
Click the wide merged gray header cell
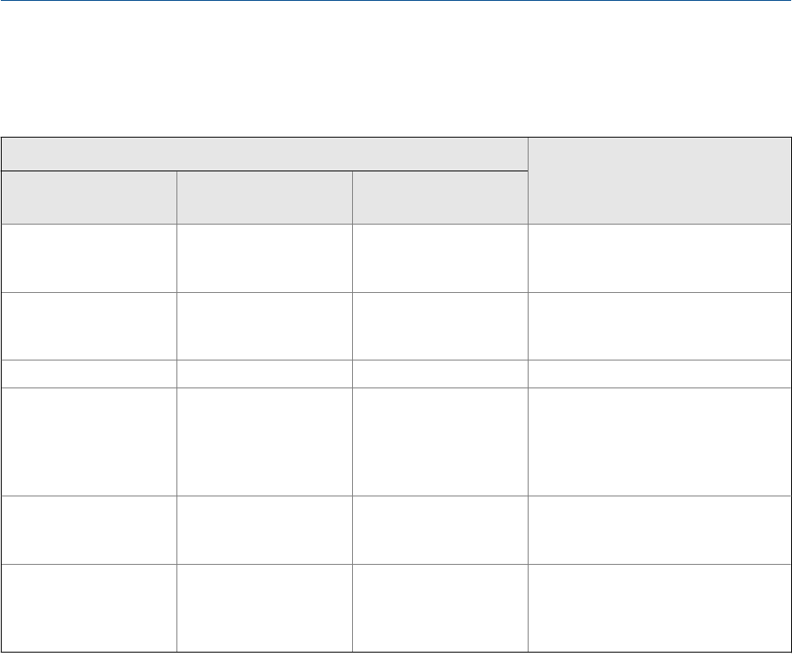[x=264, y=154]
